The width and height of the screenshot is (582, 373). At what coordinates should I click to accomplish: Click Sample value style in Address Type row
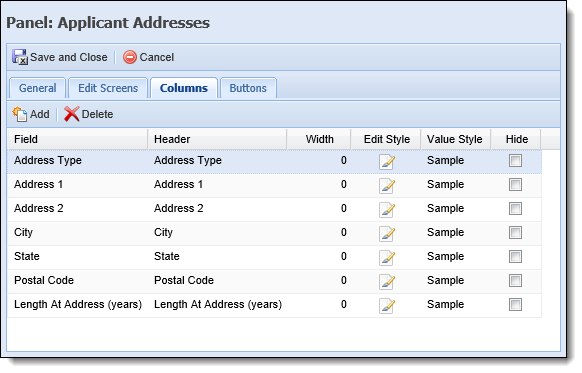445,161
